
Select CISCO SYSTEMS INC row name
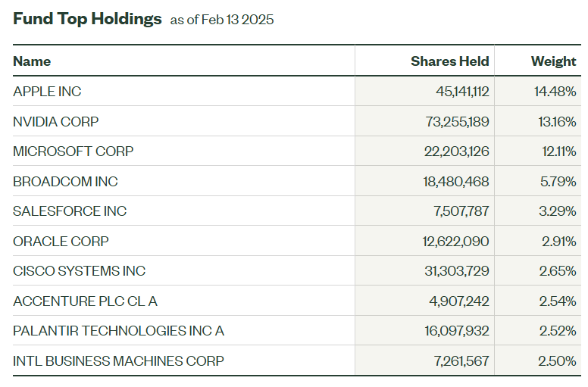pyautogui.click(x=79, y=271)
